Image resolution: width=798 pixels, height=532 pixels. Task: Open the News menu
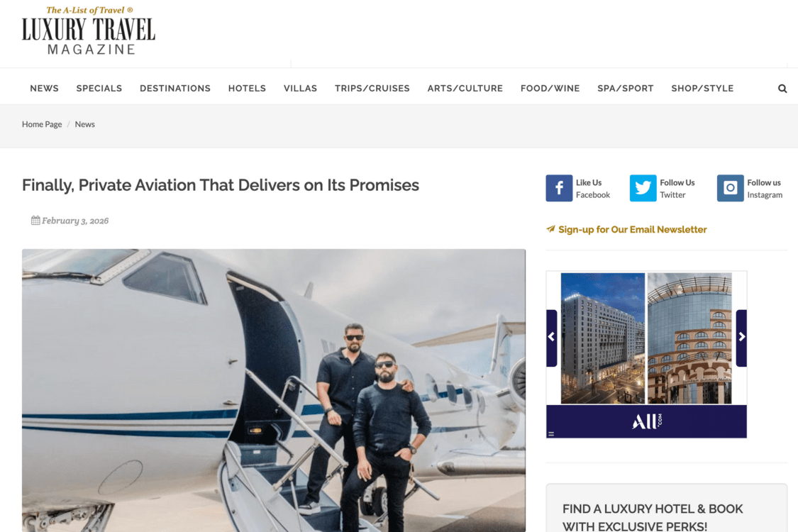44,89
